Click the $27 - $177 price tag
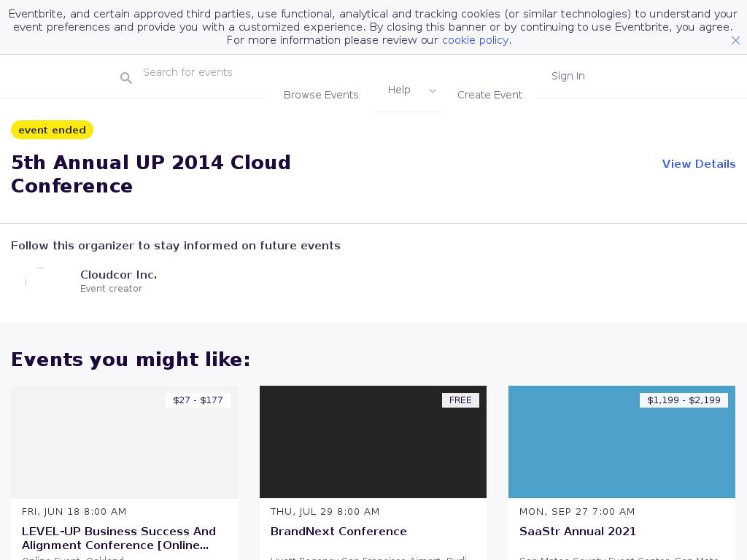 pos(198,400)
